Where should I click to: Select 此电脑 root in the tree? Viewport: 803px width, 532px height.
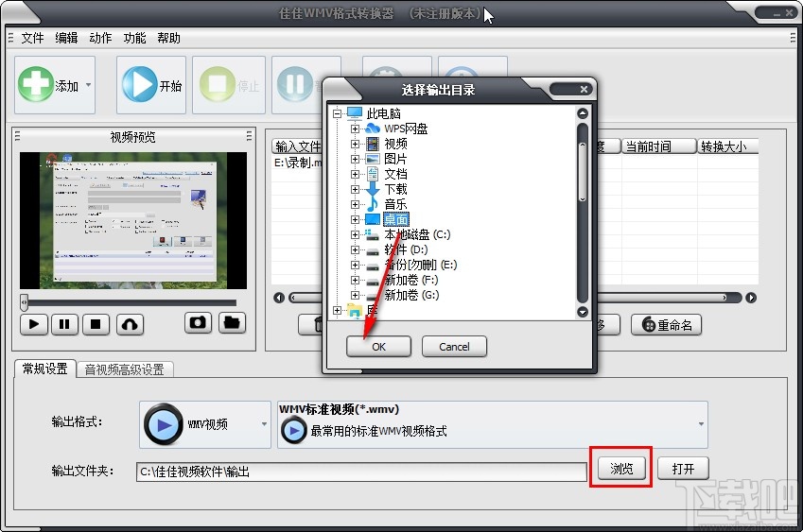point(384,113)
